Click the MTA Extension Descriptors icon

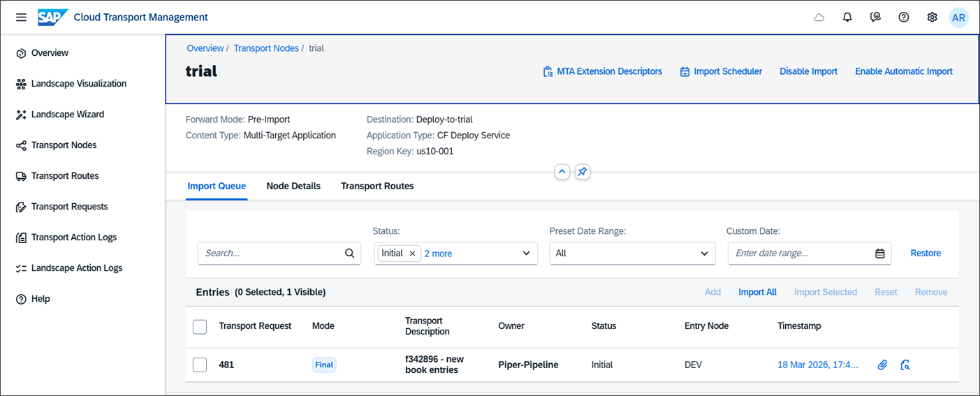[548, 72]
